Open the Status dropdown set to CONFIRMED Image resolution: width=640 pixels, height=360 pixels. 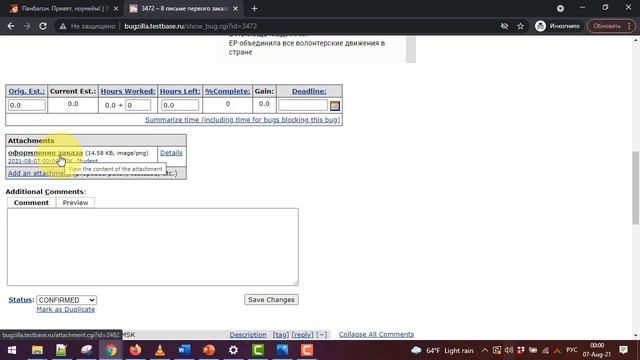tap(67, 300)
